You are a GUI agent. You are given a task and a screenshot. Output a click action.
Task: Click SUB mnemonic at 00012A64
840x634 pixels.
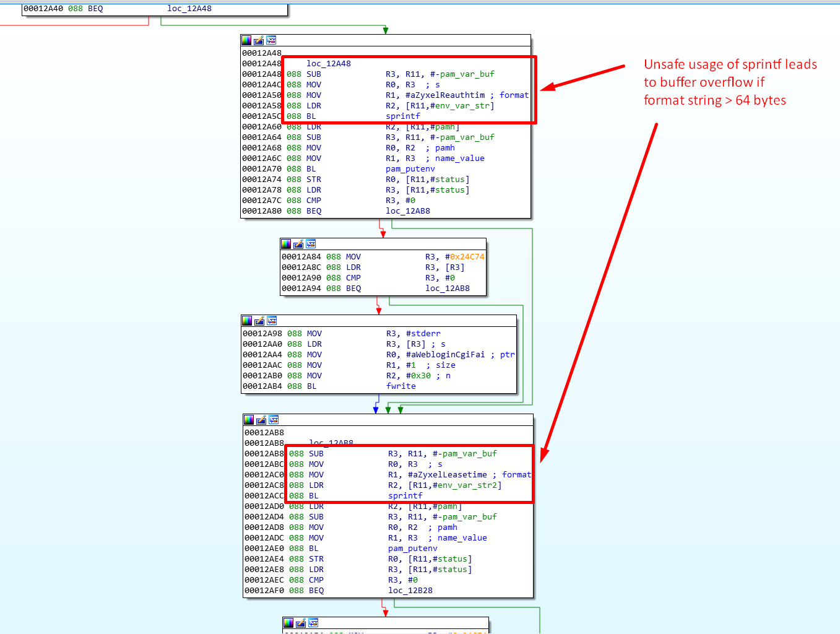(x=314, y=137)
